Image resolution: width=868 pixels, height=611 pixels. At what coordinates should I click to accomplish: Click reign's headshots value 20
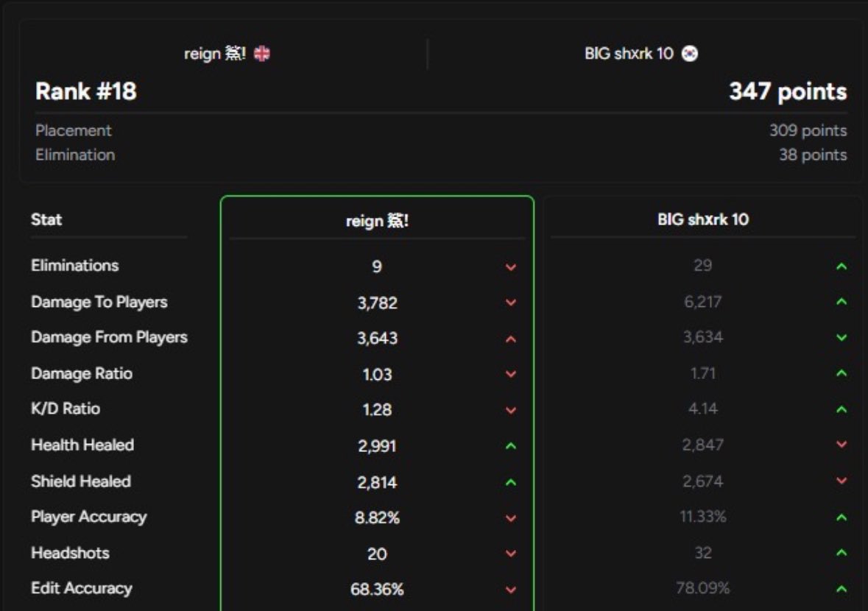click(x=377, y=554)
